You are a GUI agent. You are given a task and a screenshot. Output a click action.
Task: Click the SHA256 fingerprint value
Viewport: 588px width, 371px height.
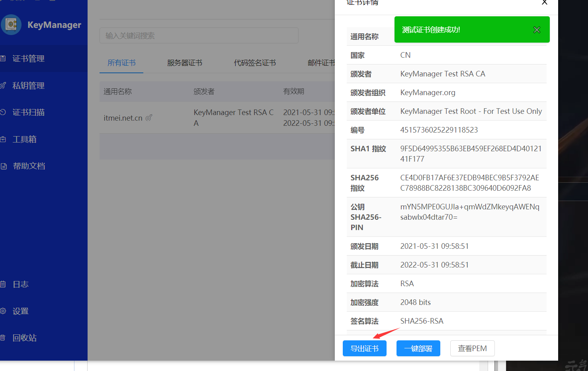pyautogui.click(x=470, y=183)
